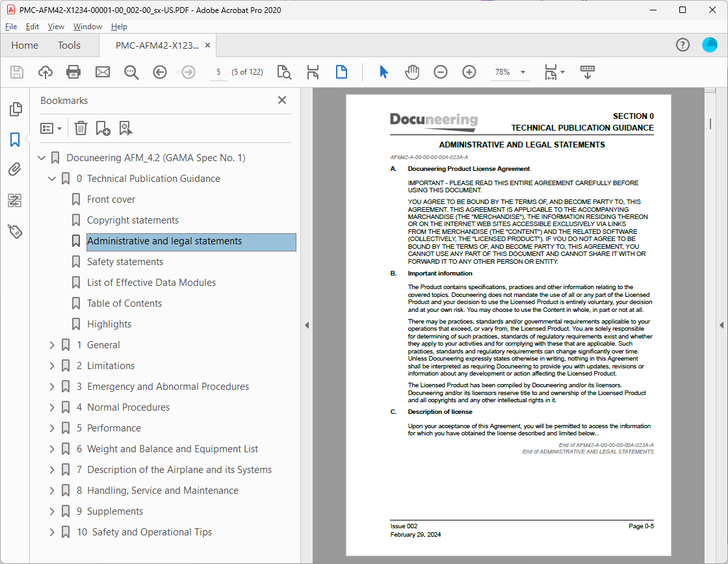
Task: Expand the 9 Supplements bookmark
Action: tap(52, 511)
